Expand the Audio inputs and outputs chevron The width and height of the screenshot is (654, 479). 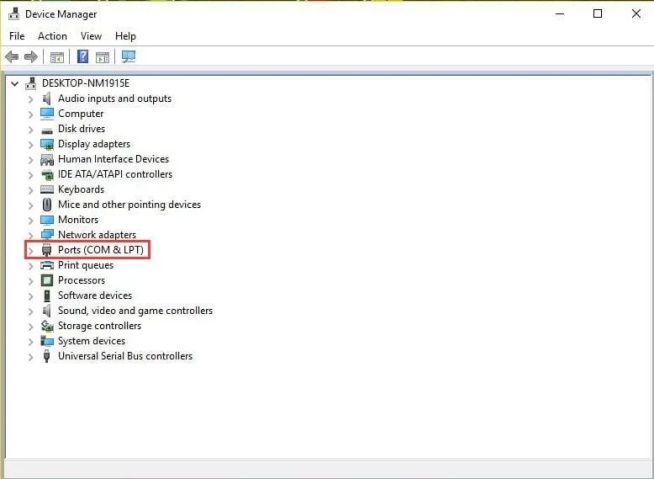click(30, 99)
